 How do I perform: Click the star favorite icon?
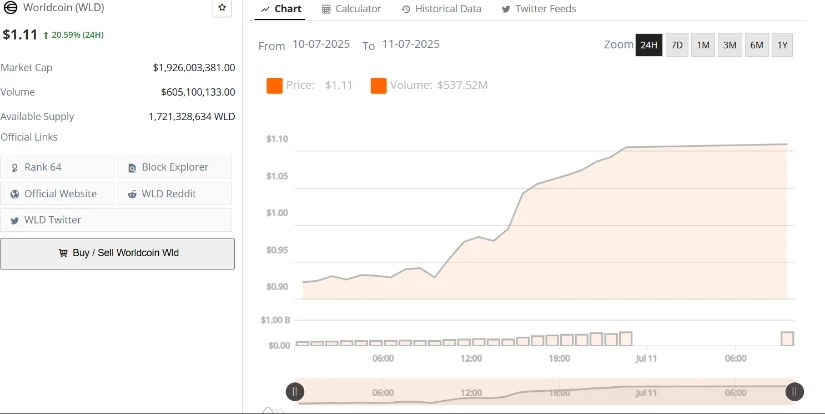pos(222,8)
